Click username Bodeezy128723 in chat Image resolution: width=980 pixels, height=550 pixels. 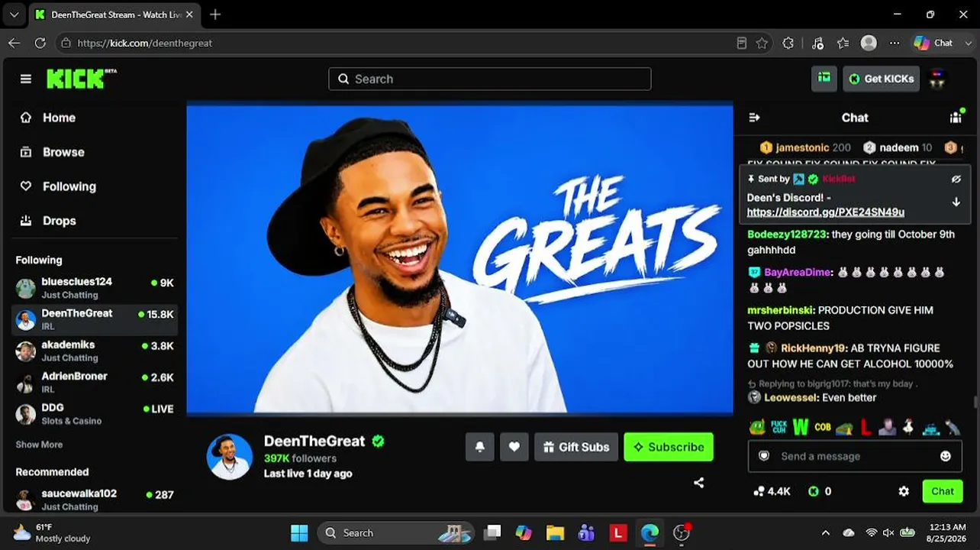click(x=787, y=235)
